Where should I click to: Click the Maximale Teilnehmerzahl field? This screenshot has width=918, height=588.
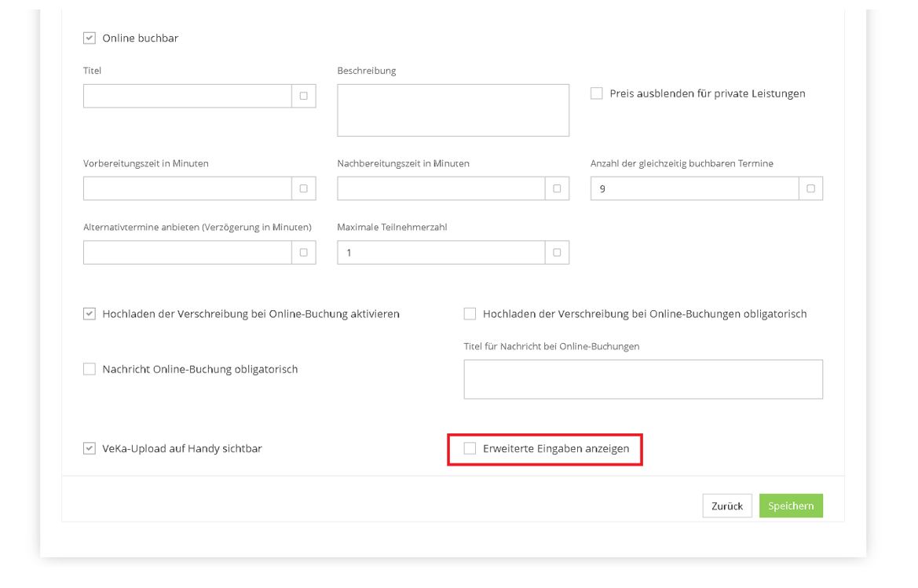click(441, 253)
